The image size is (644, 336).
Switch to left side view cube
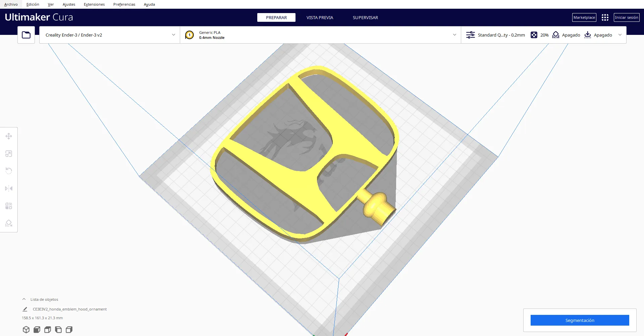58,330
